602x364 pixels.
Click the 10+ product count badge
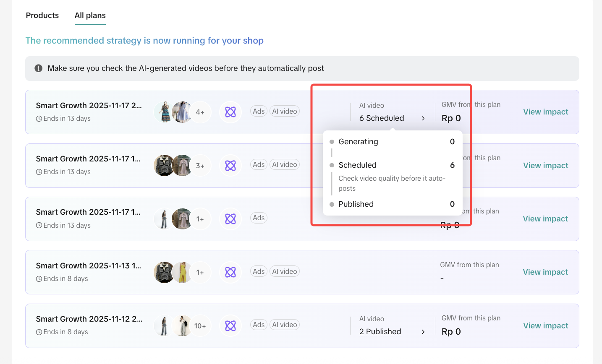200,326
